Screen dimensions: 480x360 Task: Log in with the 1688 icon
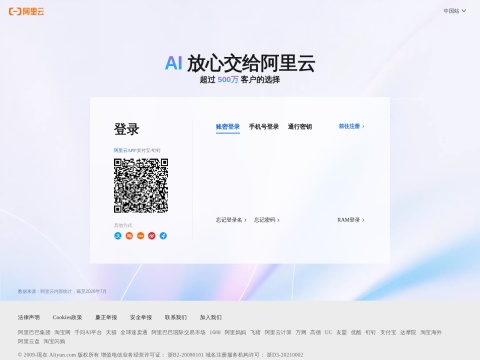coord(140,236)
